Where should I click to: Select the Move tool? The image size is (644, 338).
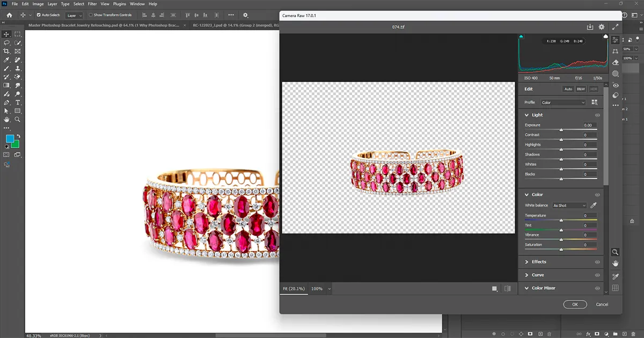(6, 34)
